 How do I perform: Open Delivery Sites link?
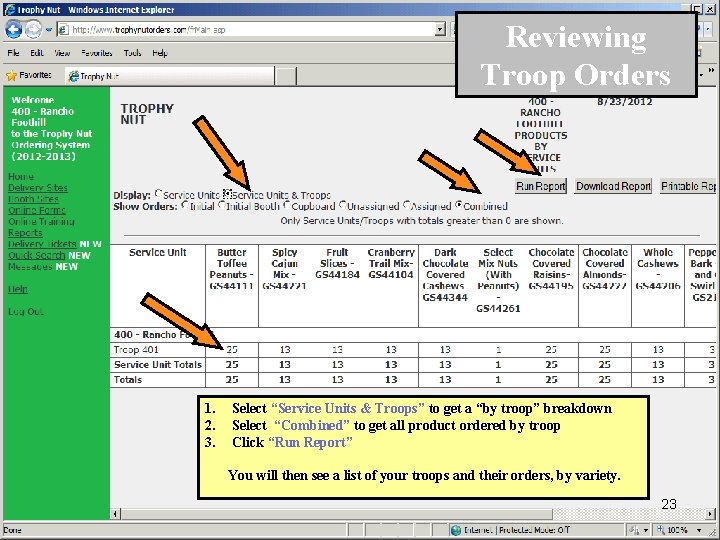pyautogui.click(x=38, y=188)
